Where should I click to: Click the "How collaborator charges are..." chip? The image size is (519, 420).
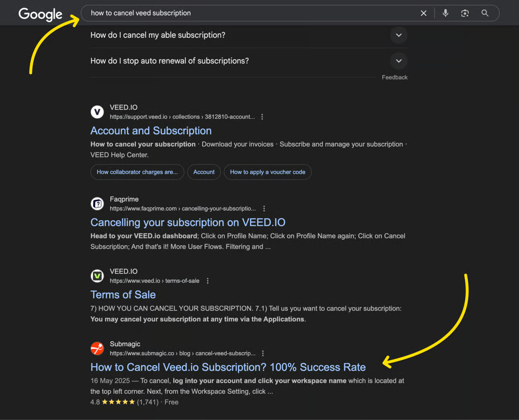click(137, 172)
